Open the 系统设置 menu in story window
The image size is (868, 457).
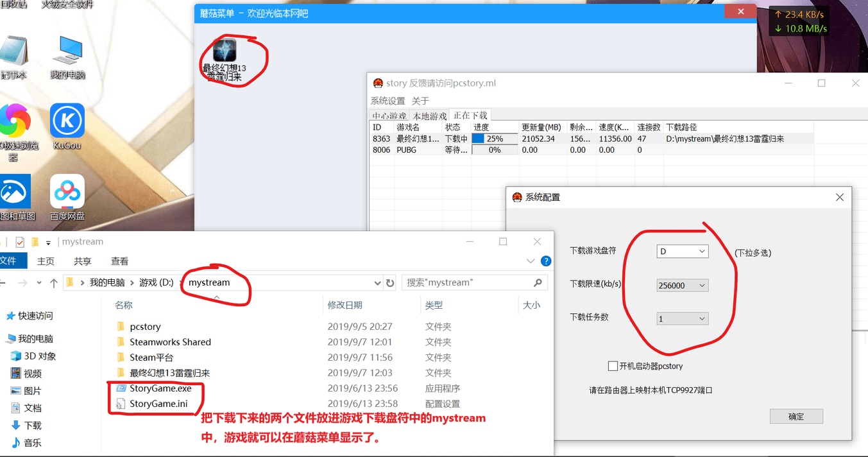pyautogui.click(x=387, y=101)
